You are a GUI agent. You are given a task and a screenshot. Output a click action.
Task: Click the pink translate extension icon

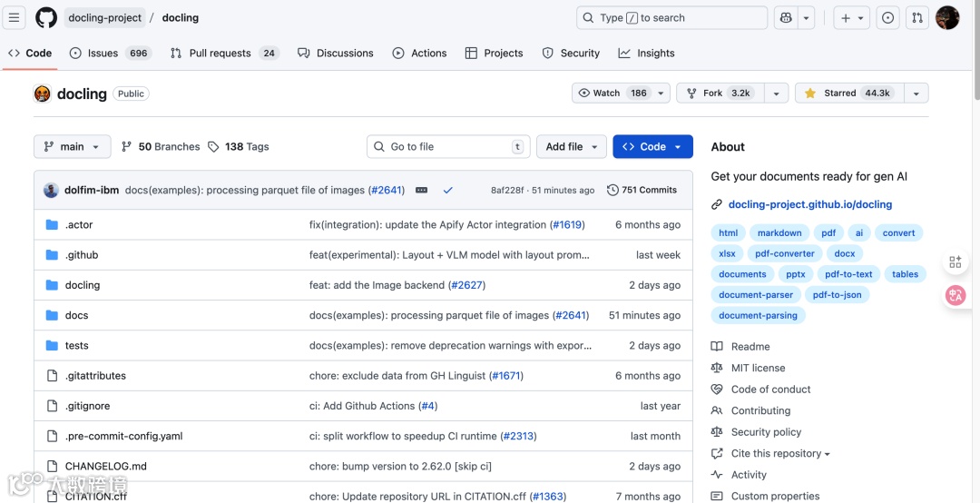point(955,295)
